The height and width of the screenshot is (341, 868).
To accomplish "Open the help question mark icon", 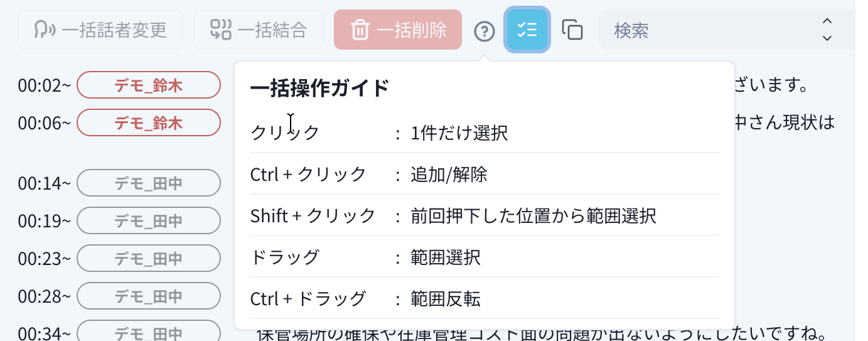I will click(485, 30).
